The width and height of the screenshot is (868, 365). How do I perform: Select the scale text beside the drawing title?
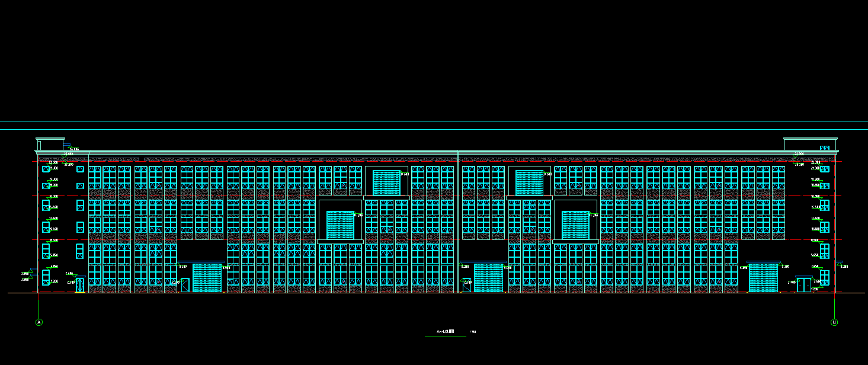click(472, 332)
